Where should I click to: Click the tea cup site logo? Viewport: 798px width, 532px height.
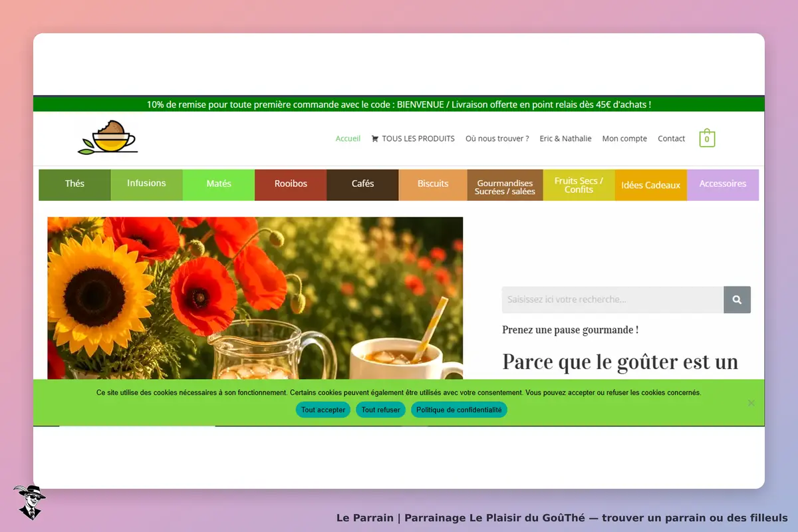pyautogui.click(x=108, y=138)
